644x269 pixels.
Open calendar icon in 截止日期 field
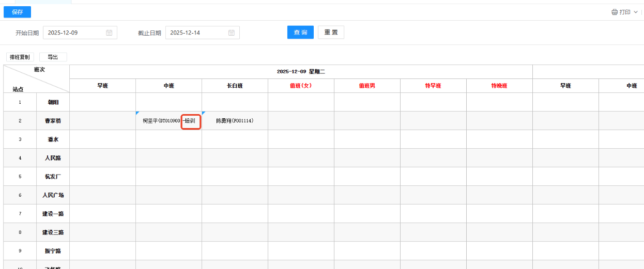click(x=232, y=33)
